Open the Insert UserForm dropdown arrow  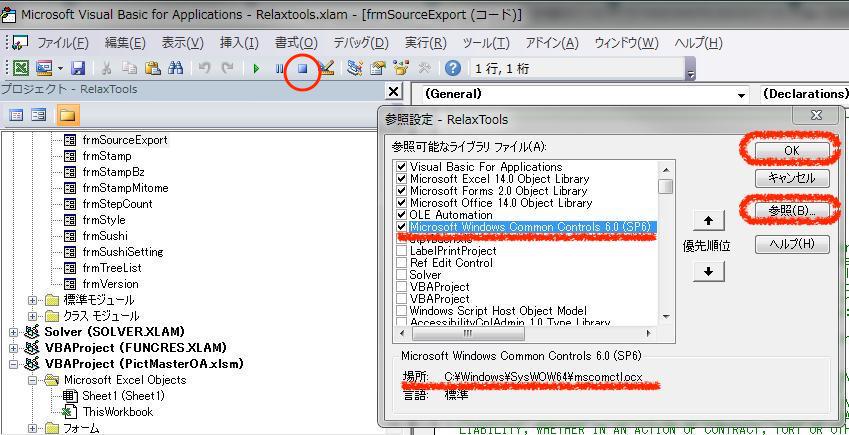[60, 69]
